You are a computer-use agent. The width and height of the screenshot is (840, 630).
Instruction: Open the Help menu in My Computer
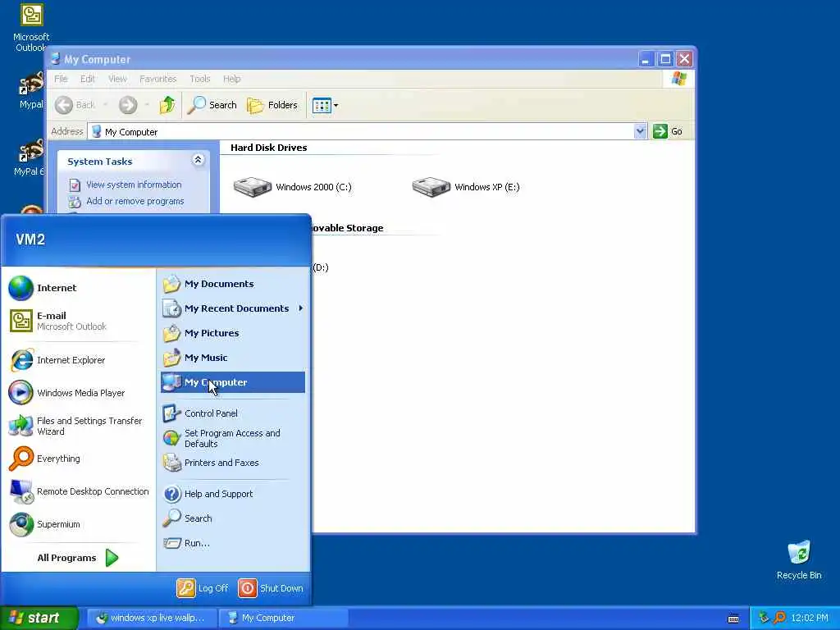(x=231, y=79)
